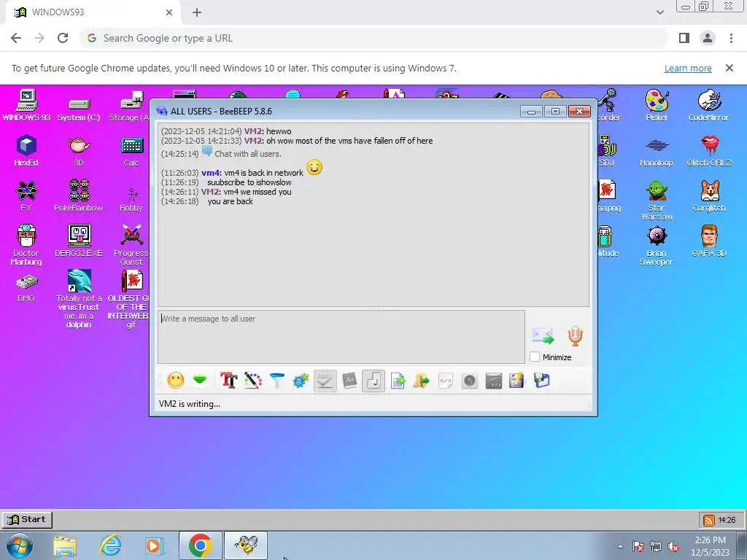This screenshot has height=560, width=747.
Task: Open the Nanoloop desktop icon
Action: pyautogui.click(x=657, y=152)
